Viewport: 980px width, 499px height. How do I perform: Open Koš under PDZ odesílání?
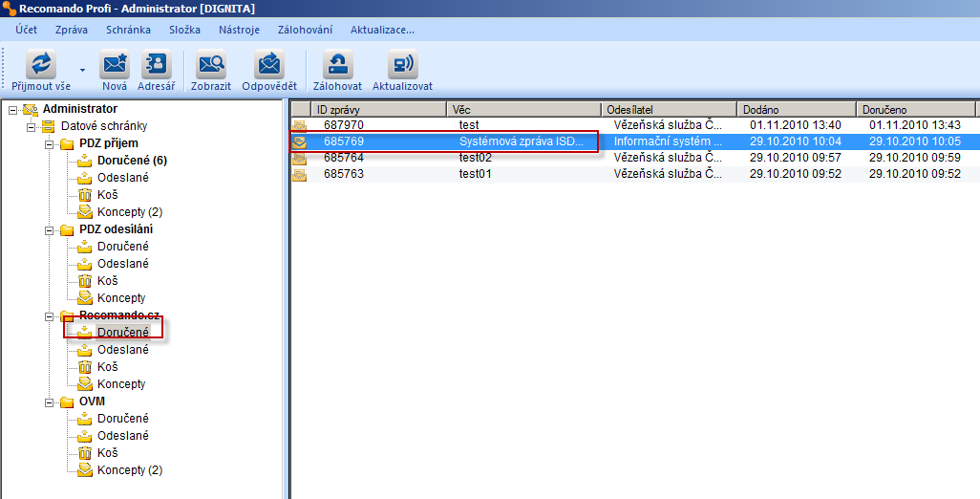[108, 281]
